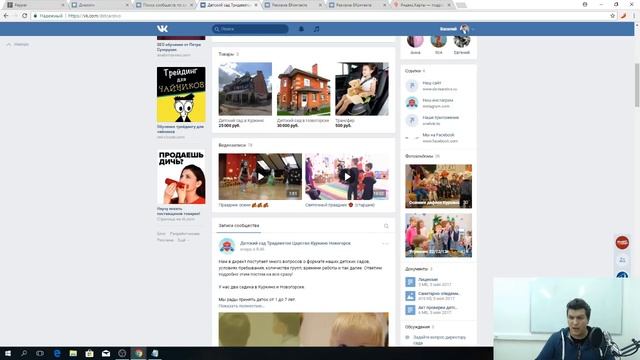Open the 'Трейдинг для чайников' ad banner
The width and height of the screenshot is (640, 360).
[181, 94]
